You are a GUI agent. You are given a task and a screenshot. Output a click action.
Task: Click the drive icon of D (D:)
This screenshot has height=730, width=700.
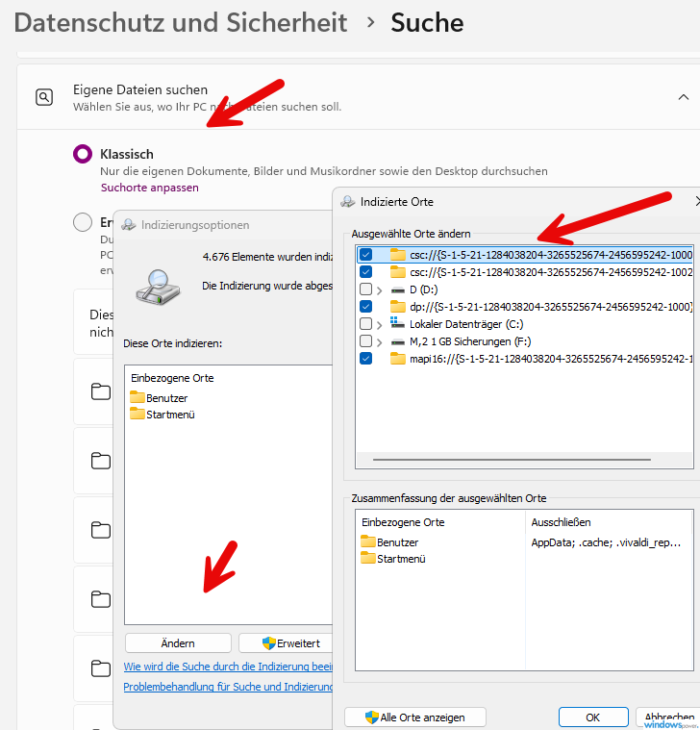click(397, 290)
